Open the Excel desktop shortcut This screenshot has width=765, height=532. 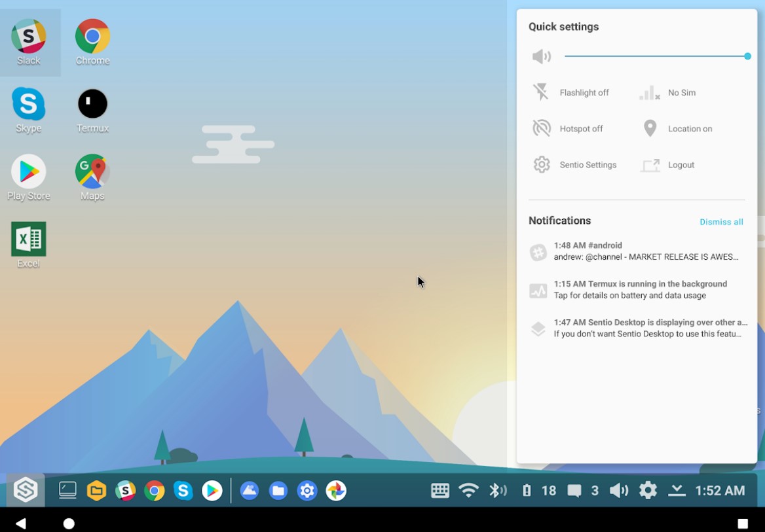coord(29,245)
